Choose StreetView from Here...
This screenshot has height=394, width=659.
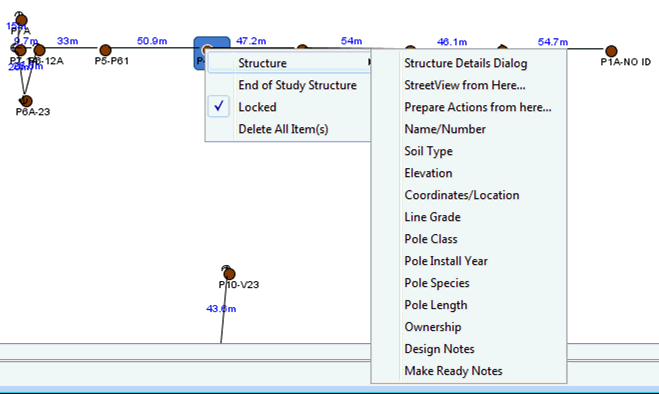(x=464, y=85)
